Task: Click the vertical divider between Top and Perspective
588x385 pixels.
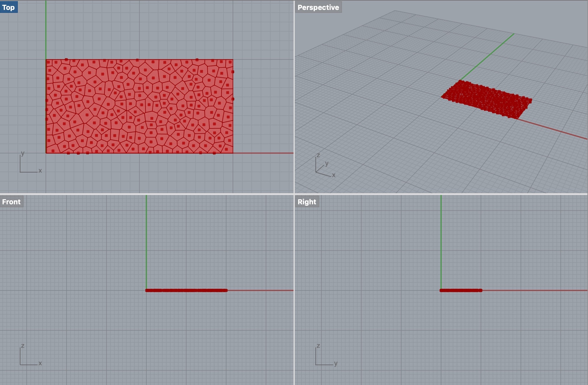Action: (294, 96)
